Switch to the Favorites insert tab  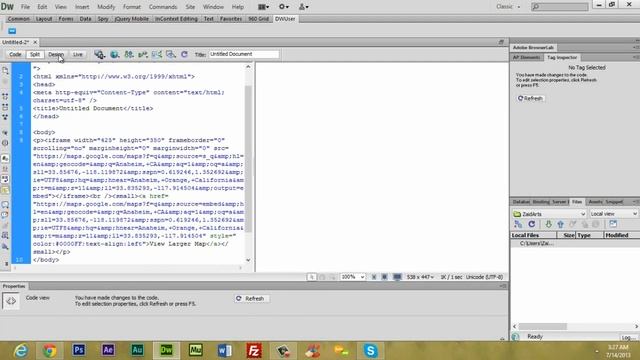pyautogui.click(x=231, y=19)
